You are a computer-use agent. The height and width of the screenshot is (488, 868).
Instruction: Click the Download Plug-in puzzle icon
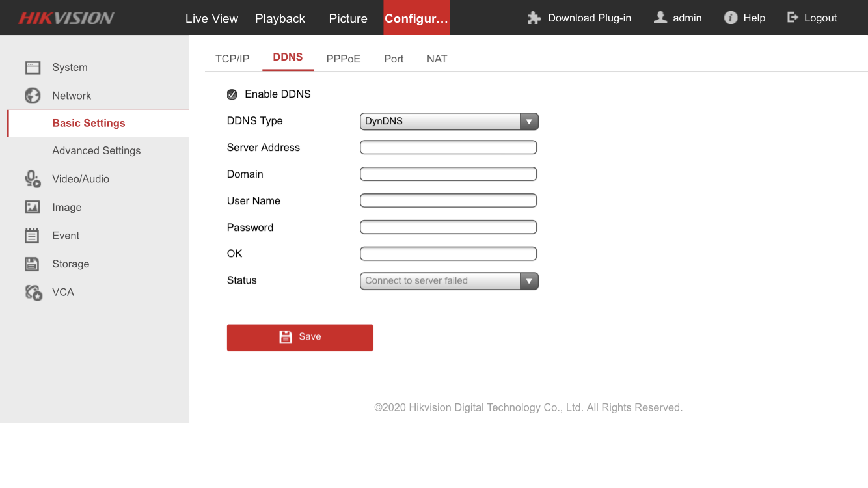pos(534,18)
